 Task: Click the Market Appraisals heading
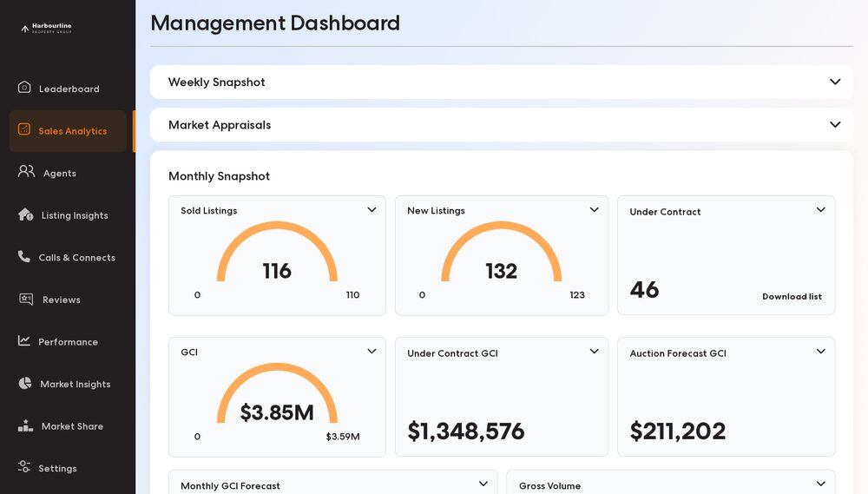pos(220,125)
